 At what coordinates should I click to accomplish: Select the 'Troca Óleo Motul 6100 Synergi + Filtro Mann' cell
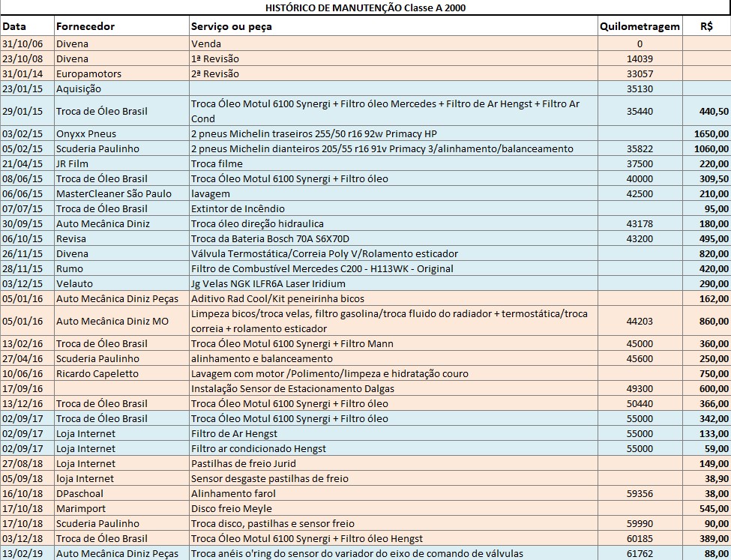(x=394, y=343)
